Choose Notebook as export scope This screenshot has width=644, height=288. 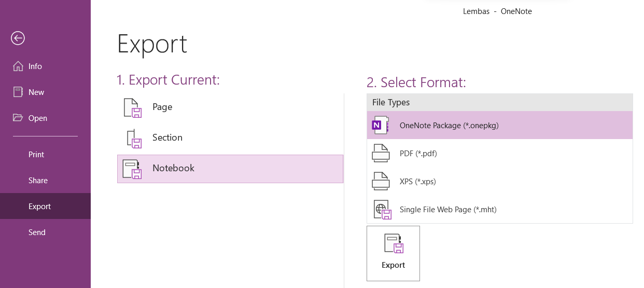(230, 169)
